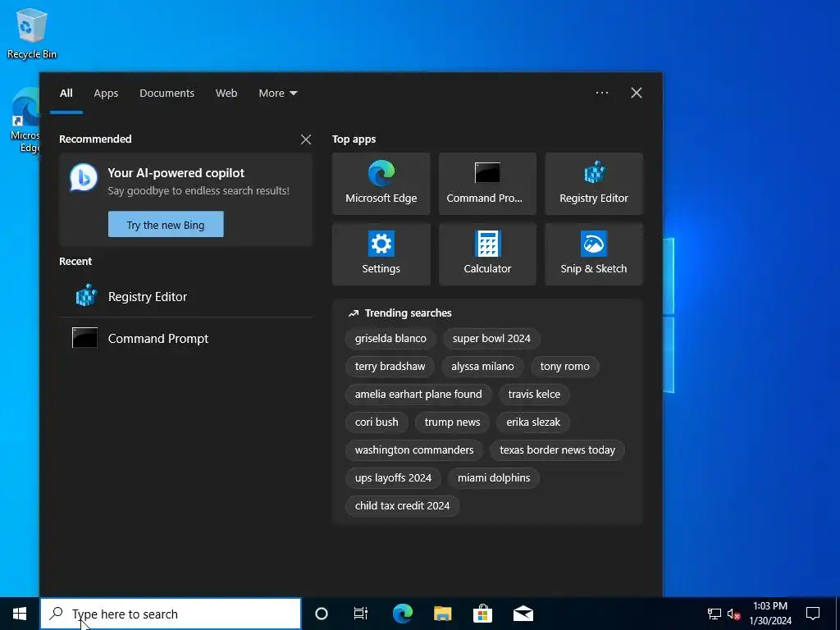This screenshot has height=630, width=840.
Task: Click the Bing copilot chat icon
Action: click(x=84, y=178)
